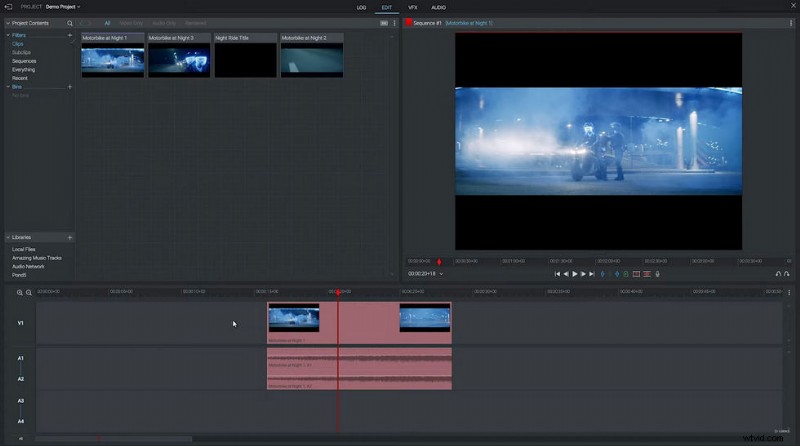Click the undo icon in viewer
The image size is (800, 446).
(x=778, y=274)
